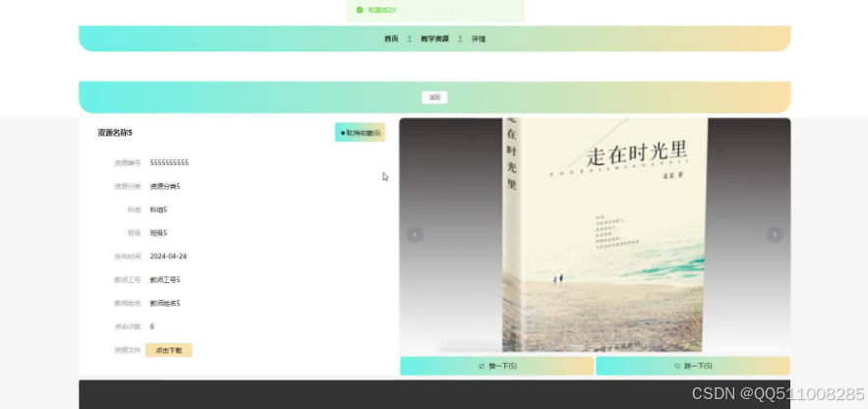
Task: Go to 首页 in the breadcrumb
Action: tap(391, 38)
